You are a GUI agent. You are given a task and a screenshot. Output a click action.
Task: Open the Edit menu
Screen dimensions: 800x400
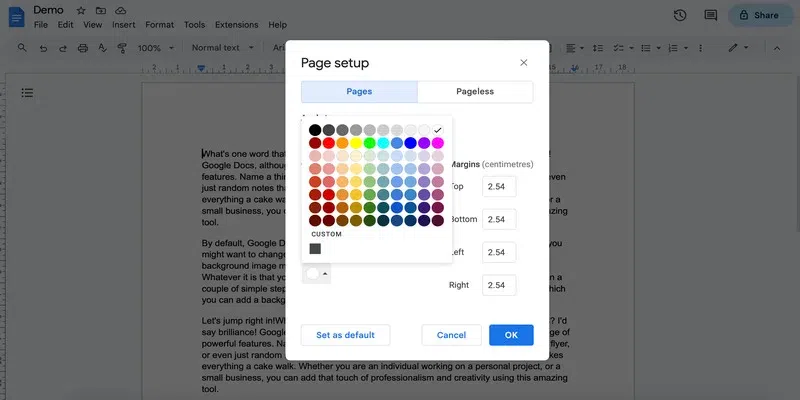click(65, 24)
